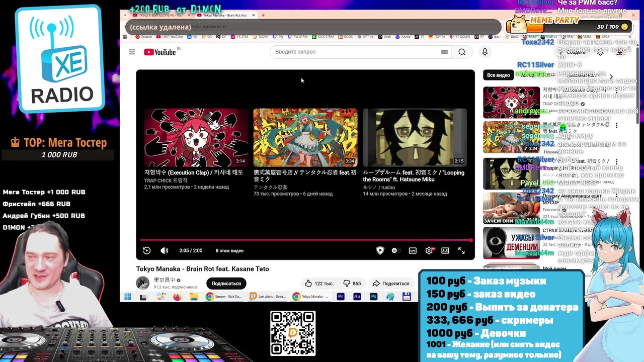Click the "Поделиться" share button

point(391,284)
